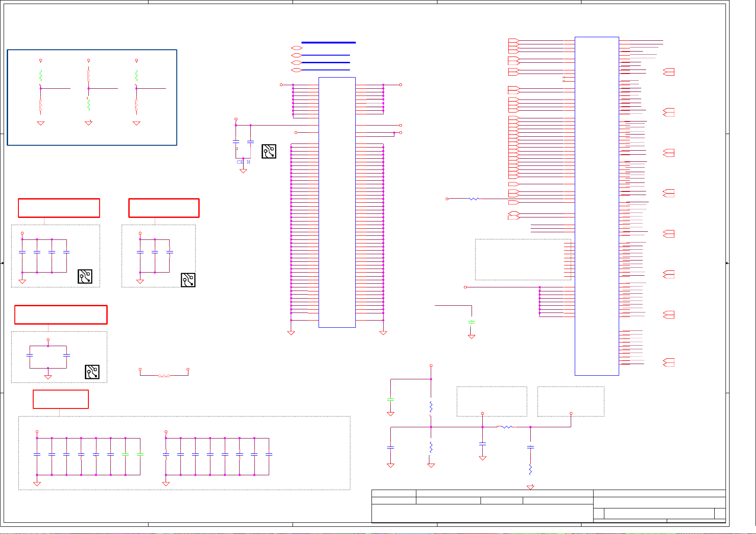Select the thick blue bus line at the top
Screen dimensions: 756x534
(328, 43)
